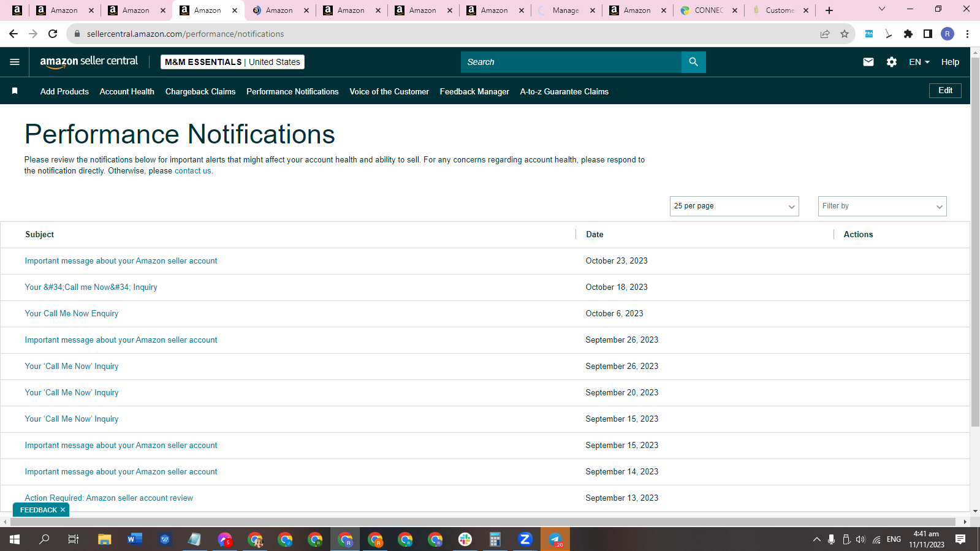Expand the 25 per page dropdown

click(x=734, y=206)
